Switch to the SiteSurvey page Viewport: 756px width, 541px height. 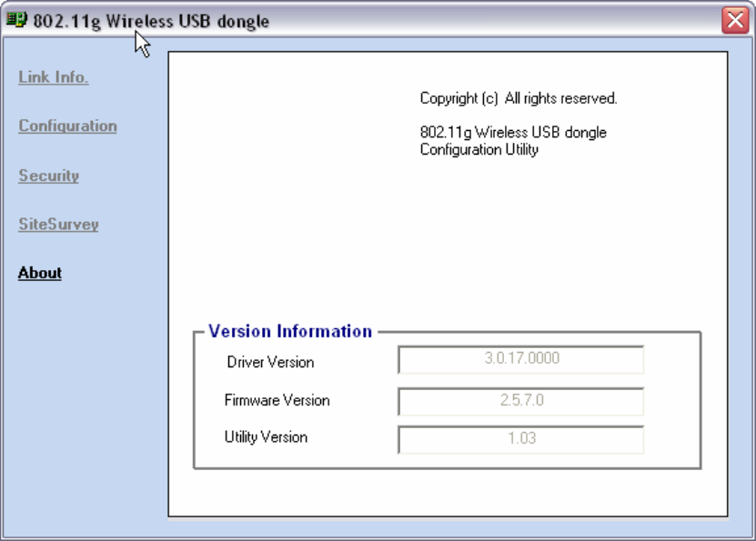[58, 225]
